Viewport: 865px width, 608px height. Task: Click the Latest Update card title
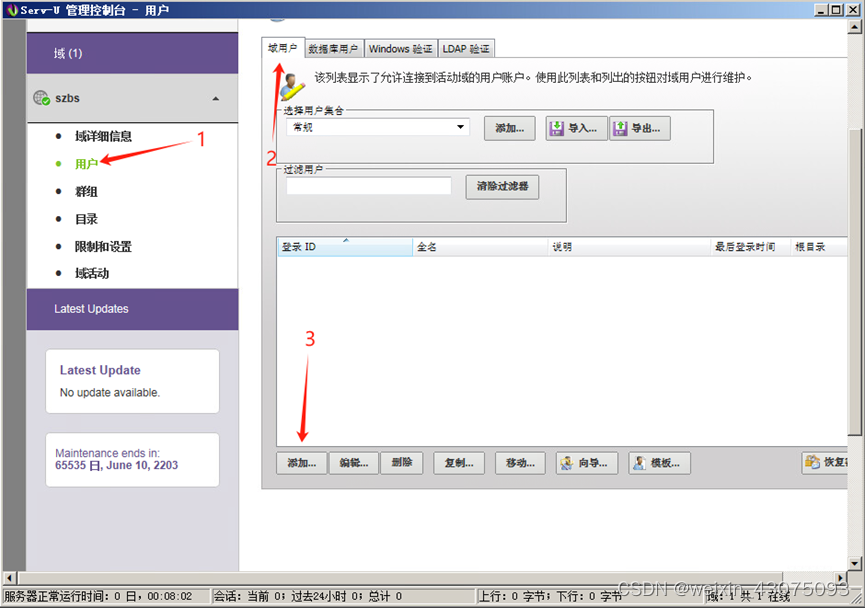click(100, 370)
